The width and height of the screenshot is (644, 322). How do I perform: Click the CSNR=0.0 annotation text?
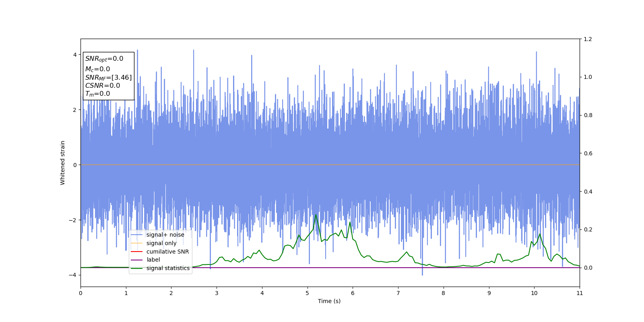tap(103, 86)
